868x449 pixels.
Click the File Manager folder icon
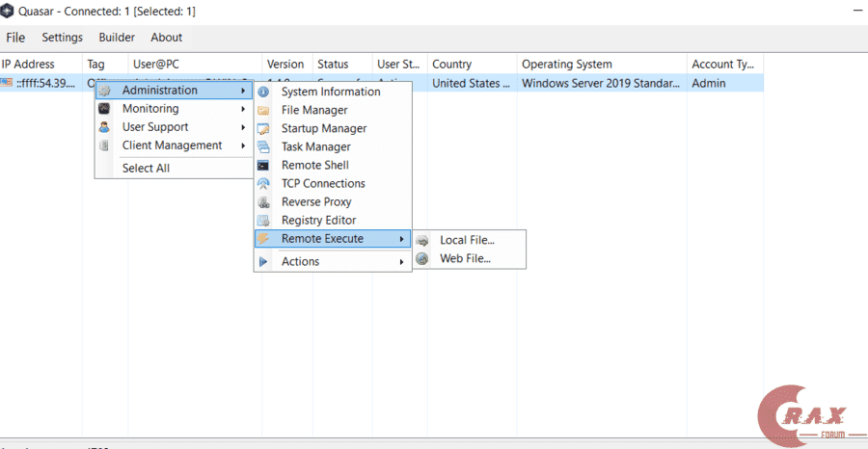tap(262, 110)
